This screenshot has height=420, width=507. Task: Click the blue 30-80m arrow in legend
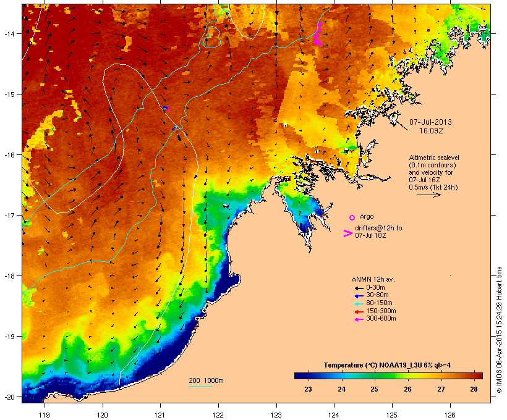tap(359, 296)
